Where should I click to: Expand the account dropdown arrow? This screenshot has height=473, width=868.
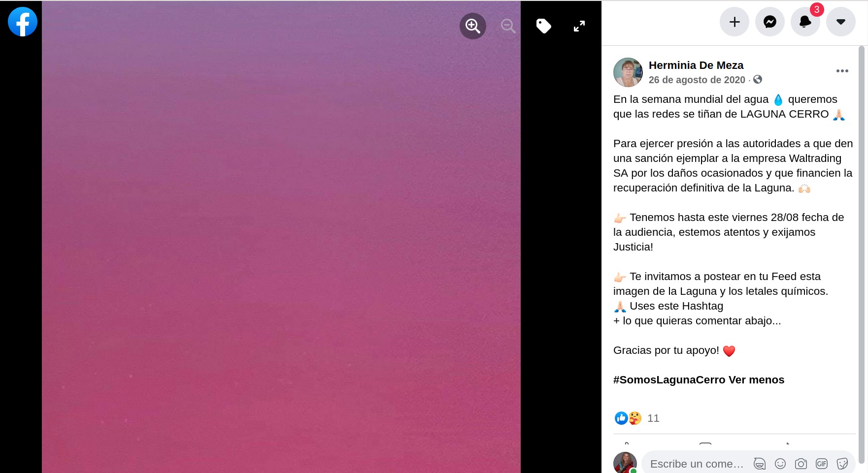(841, 22)
